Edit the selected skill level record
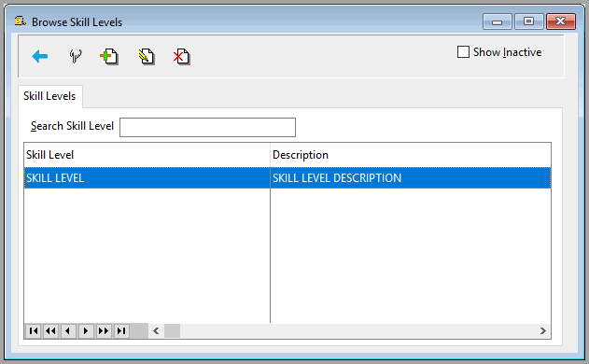The height and width of the screenshot is (364, 589). click(147, 57)
